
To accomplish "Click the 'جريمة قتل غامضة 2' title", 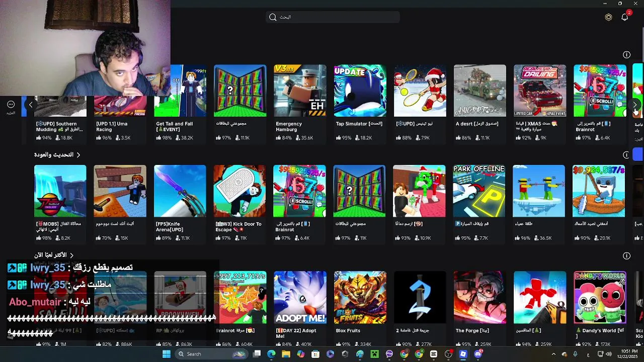I will (x=413, y=330).
